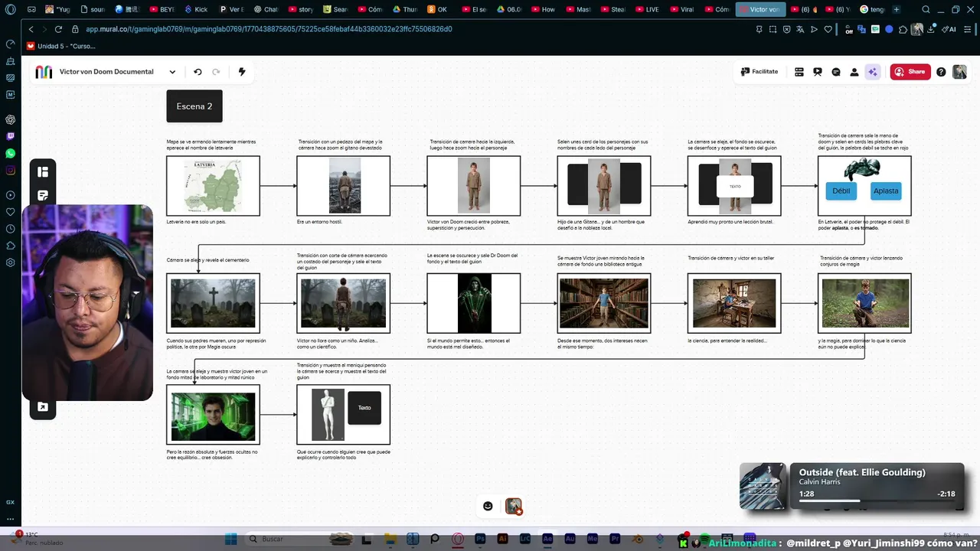The image size is (980, 551).
Task: Switch to the Chat browser tab
Action: pyautogui.click(x=265, y=9)
